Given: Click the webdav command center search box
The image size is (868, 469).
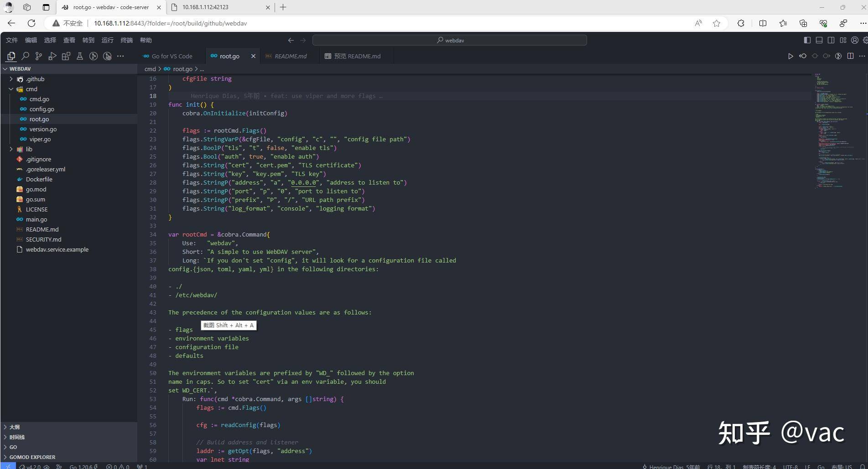Looking at the screenshot, I should tap(450, 40).
